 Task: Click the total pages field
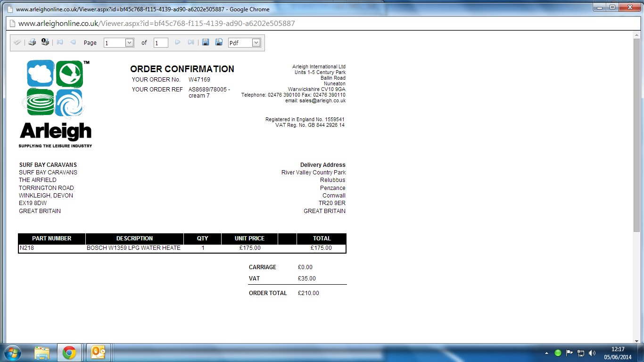[x=161, y=43]
